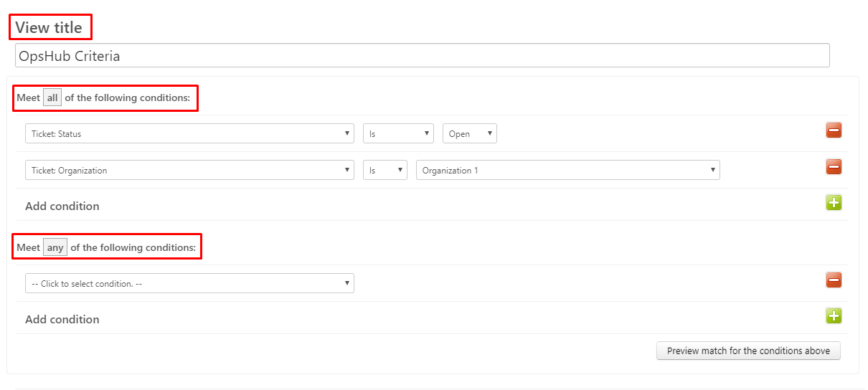Open the Organization row 'Is' operator dropdown
The width and height of the screenshot is (868, 390).
[x=385, y=171]
